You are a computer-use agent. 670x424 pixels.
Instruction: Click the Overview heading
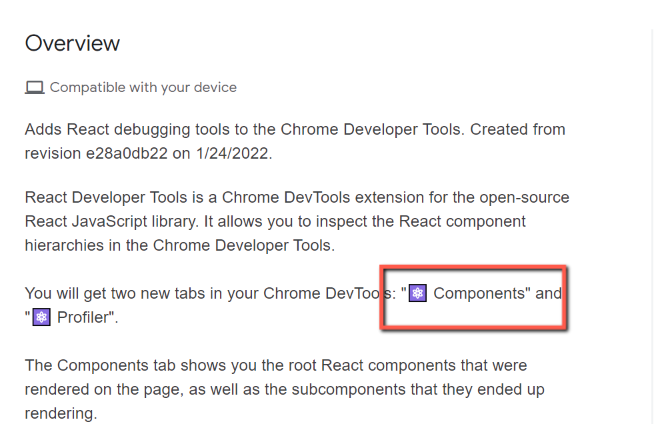click(72, 43)
